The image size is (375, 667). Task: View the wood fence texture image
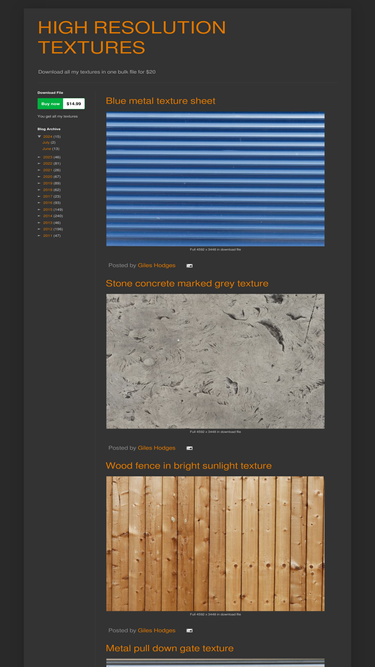click(x=215, y=544)
